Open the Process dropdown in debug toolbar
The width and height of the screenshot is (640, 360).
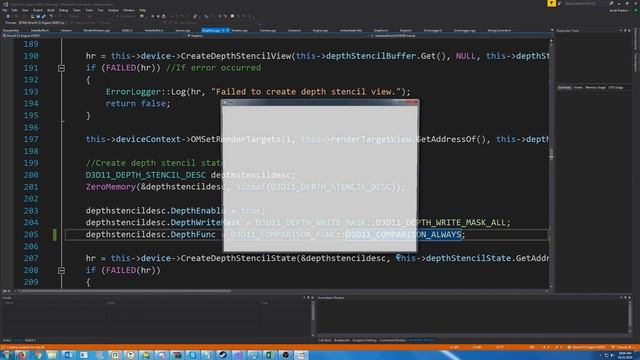point(41,23)
